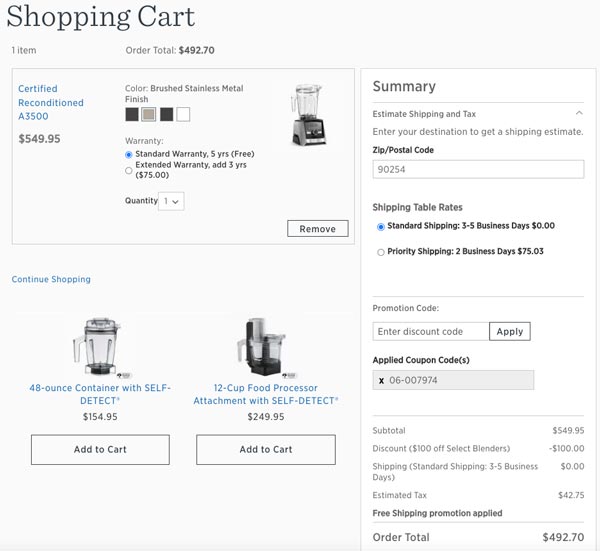Viewport: 600px width, 551px height.
Task: Click the Order Total $492.70 in Summary
Action: point(563,537)
